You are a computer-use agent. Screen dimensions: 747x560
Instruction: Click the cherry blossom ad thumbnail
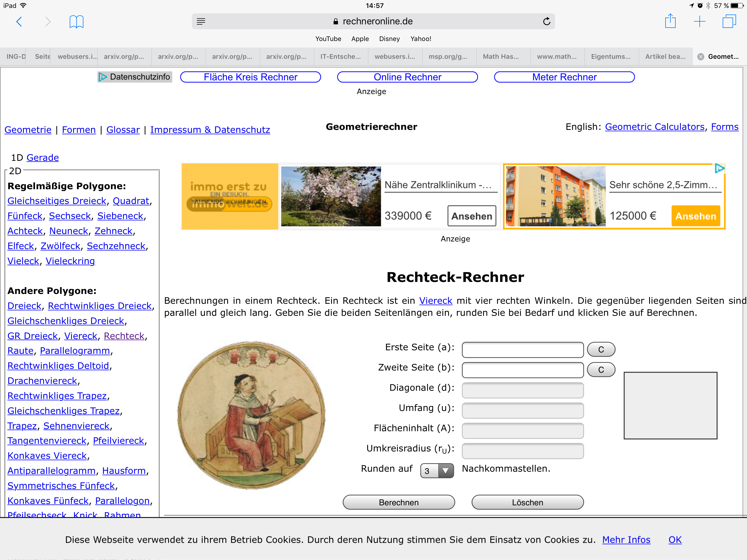(331, 196)
